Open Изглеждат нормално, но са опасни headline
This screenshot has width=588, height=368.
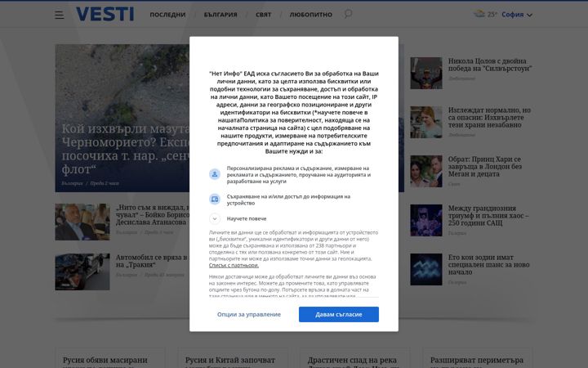489,117
